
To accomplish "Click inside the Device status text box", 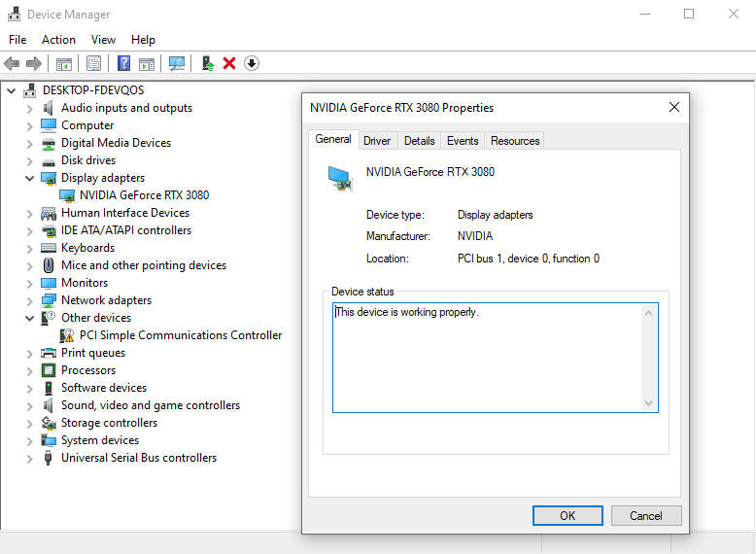I will 496,358.
